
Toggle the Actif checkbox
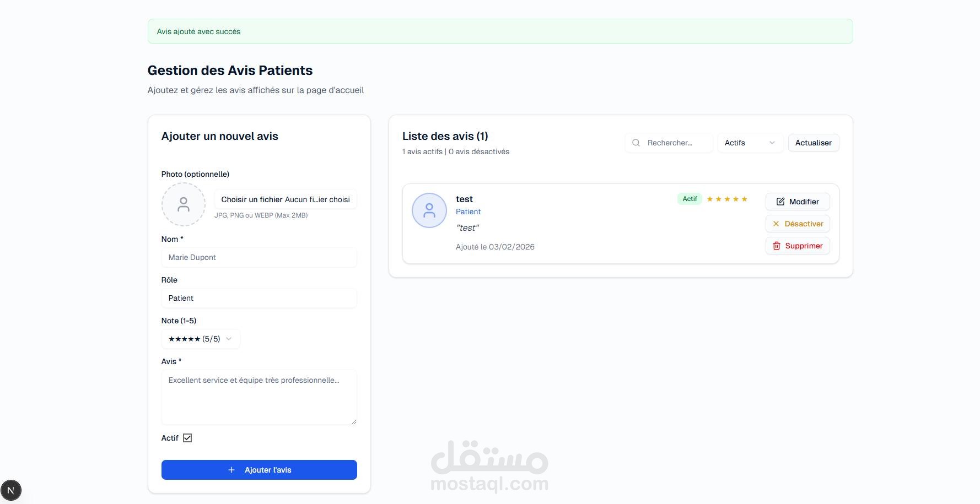187,438
